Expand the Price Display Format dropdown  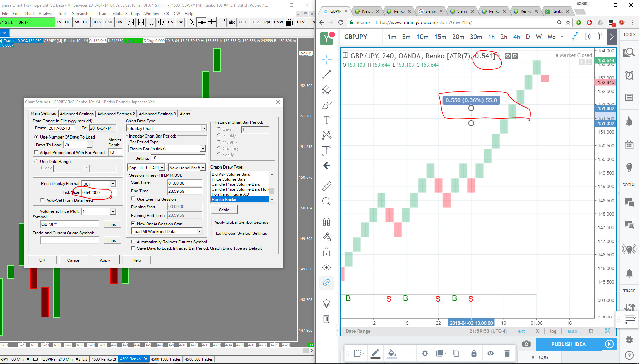coord(113,184)
